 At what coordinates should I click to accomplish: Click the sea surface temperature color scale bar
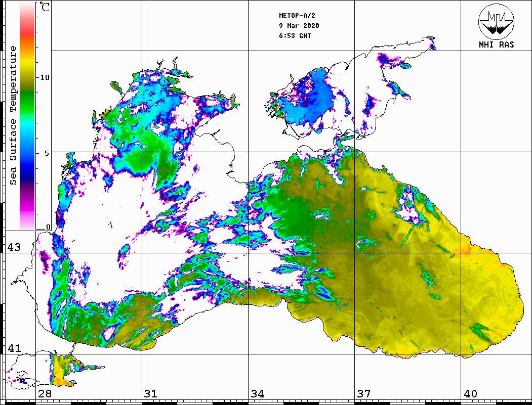pyautogui.click(x=27, y=116)
